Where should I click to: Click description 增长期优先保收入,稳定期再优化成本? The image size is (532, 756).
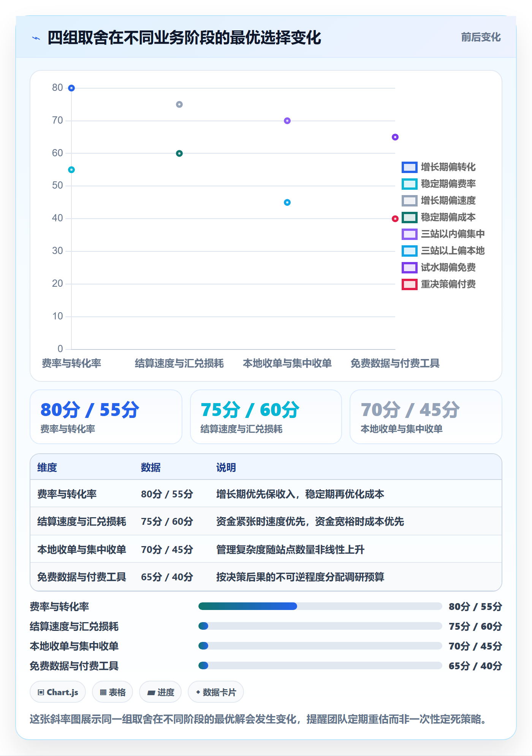(300, 494)
